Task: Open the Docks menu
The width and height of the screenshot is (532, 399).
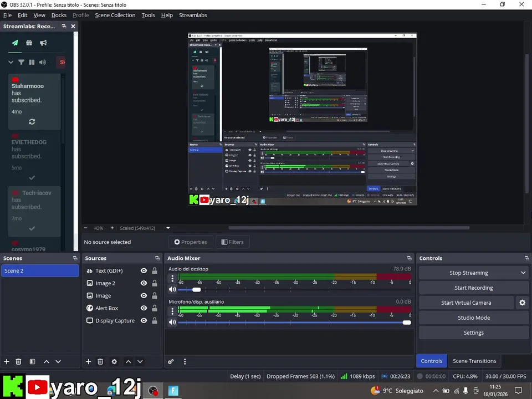Action: tap(59, 15)
